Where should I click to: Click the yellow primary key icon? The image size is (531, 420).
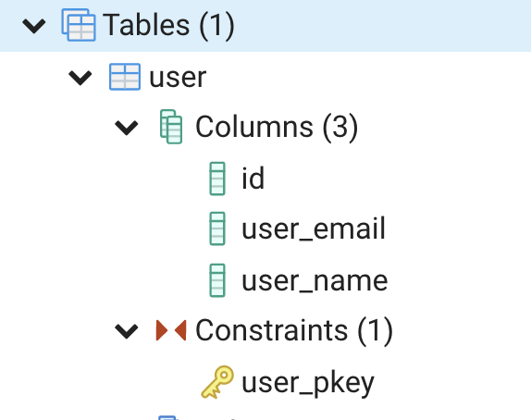pyautogui.click(x=217, y=382)
